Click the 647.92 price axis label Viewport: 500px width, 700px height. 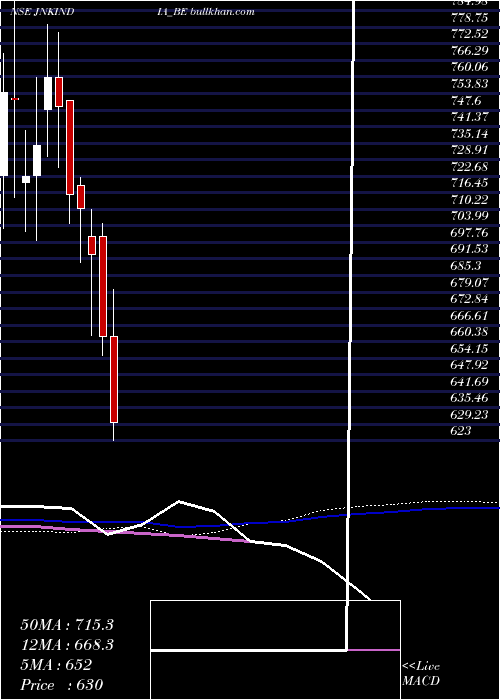tap(469, 365)
